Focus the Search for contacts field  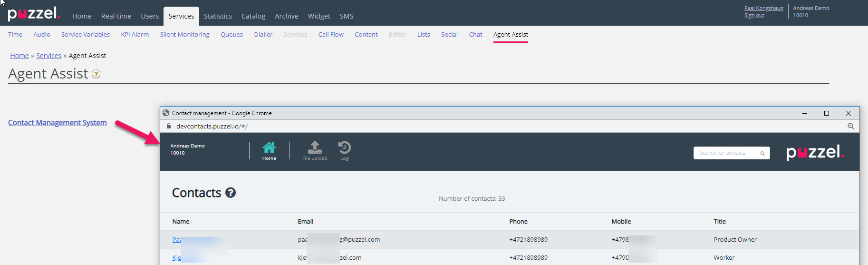click(x=726, y=153)
